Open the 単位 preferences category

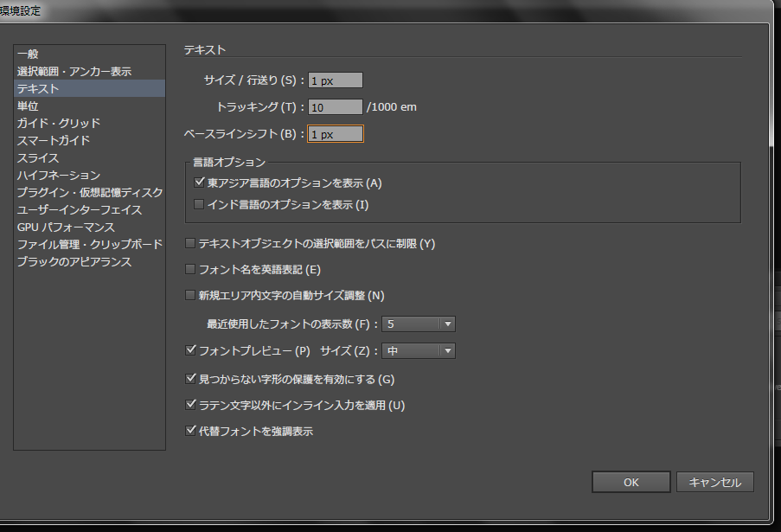pos(90,106)
